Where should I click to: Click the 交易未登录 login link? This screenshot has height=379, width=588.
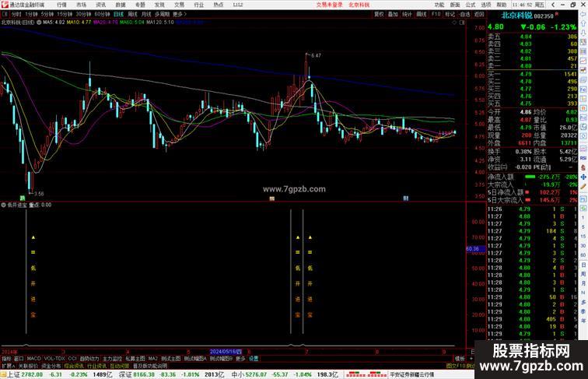coord(329,5)
